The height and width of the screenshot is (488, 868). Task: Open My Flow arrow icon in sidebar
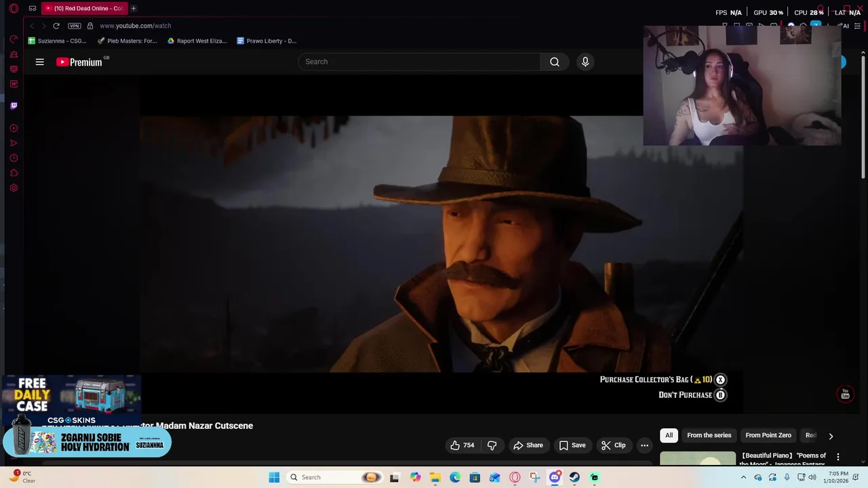14,143
